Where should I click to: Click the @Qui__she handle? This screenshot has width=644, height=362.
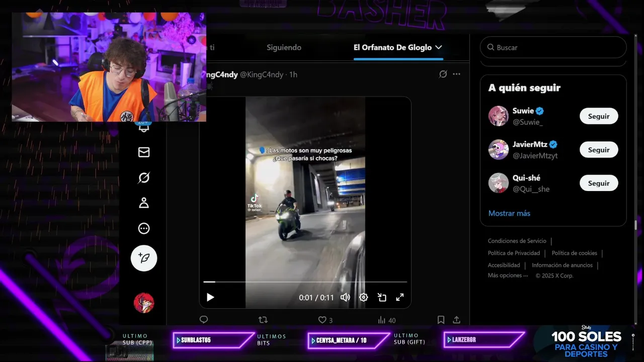point(531,189)
